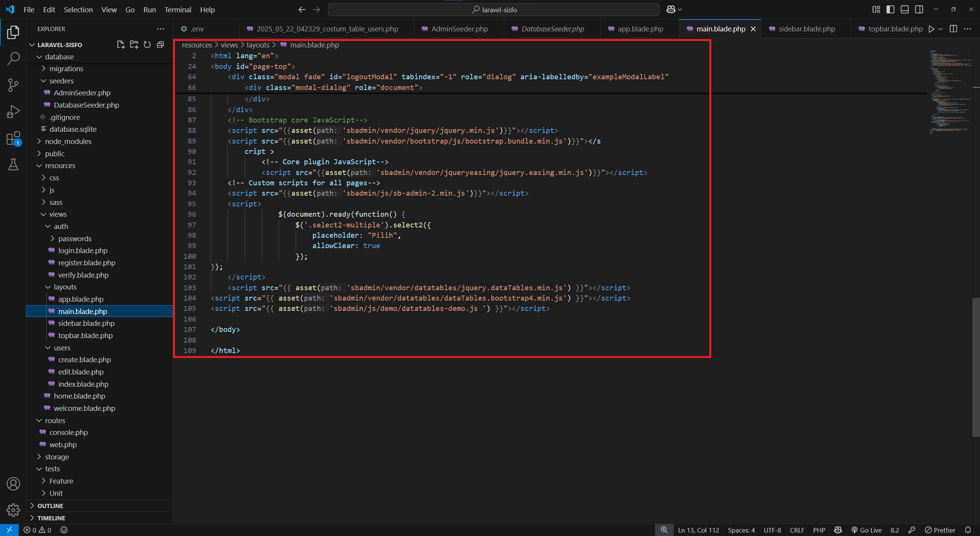Click the Go Live status bar button
Viewport: 980px width, 536px height.
[x=867, y=530]
